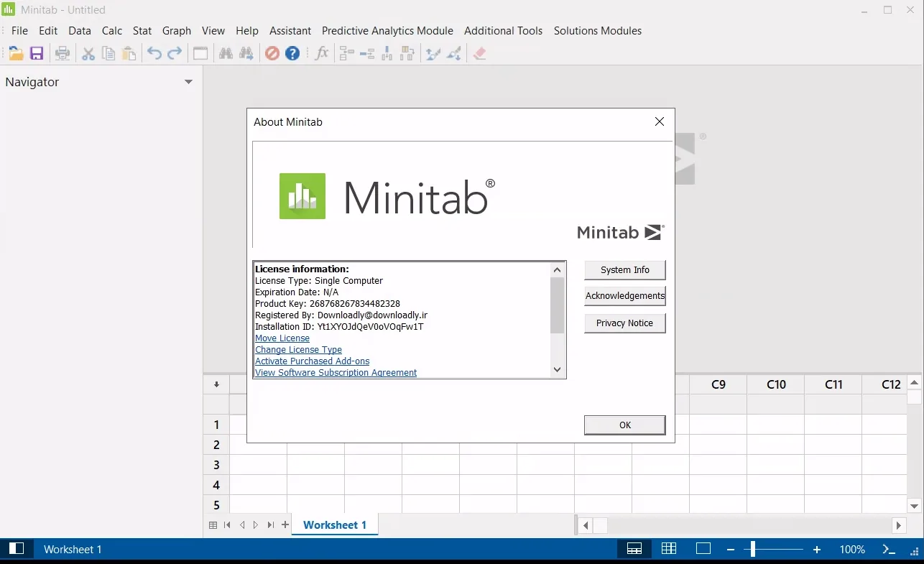The width and height of the screenshot is (924, 564).
Task: Add a new worksheet with plus icon
Action: (285, 524)
